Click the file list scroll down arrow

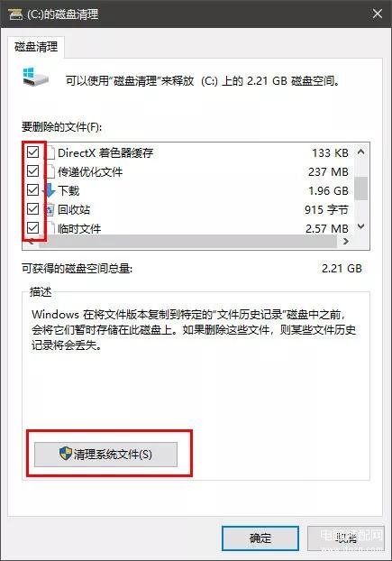(361, 226)
